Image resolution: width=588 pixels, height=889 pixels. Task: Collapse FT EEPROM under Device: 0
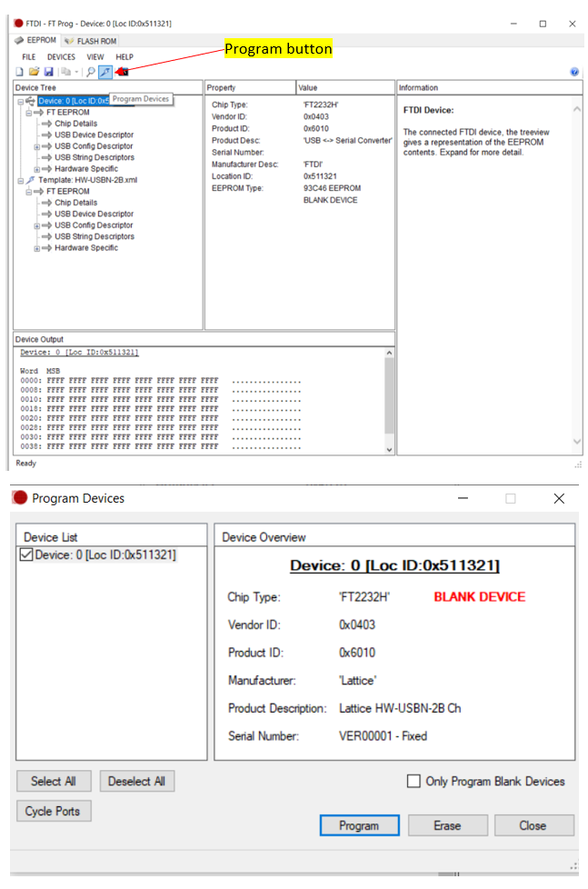pyautogui.click(x=28, y=113)
